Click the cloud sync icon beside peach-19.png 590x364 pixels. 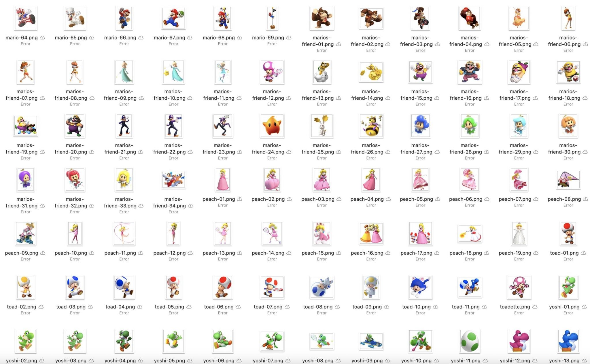[x=536, y=253]
